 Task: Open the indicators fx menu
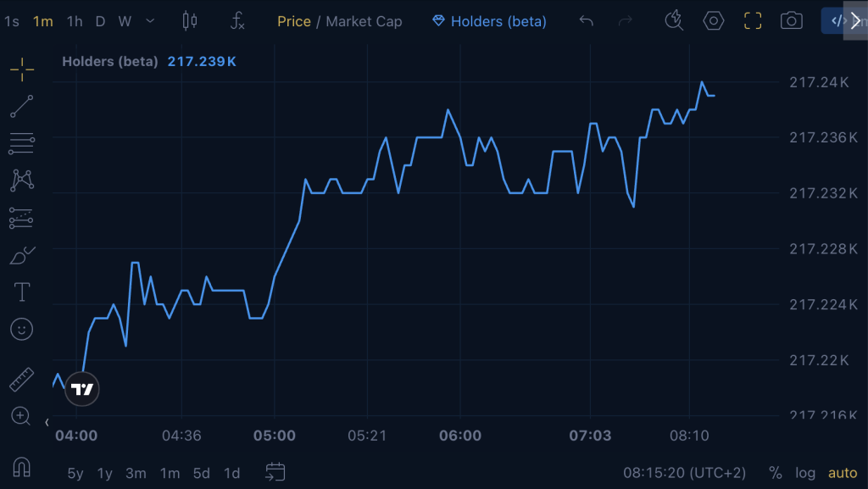pyautogui.click(x=237, y=21)
